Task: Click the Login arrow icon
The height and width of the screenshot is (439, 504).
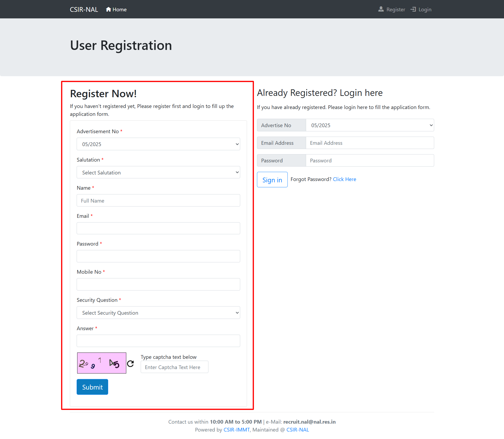Action: (x=413, y=9)
